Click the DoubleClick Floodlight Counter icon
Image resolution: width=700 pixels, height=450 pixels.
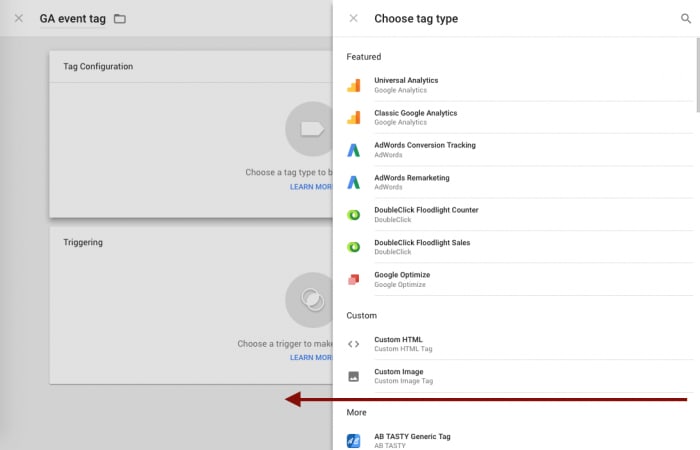tap(354, 215)
